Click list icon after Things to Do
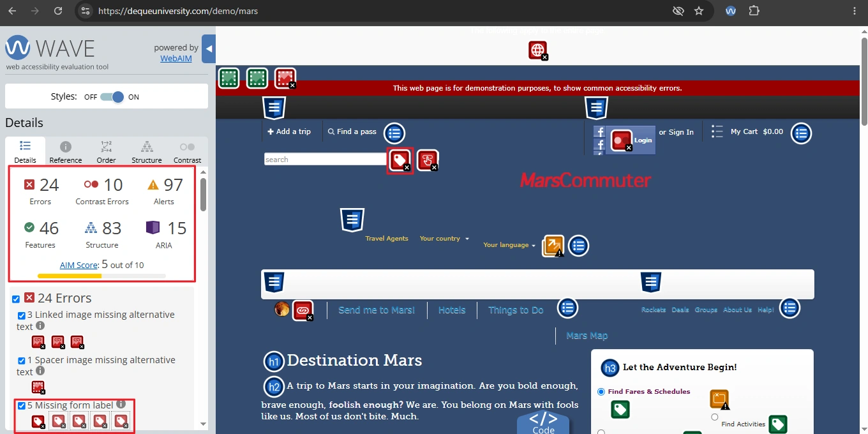 click(567, 308)
